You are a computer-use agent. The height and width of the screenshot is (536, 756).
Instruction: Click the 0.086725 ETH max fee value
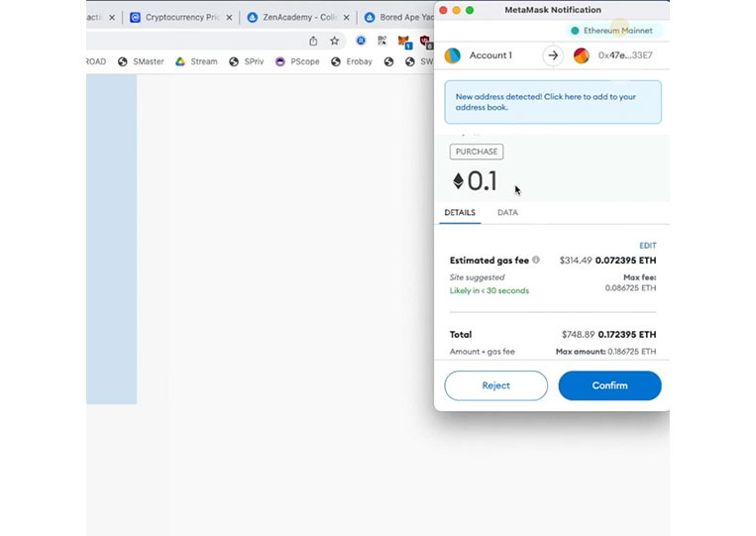point(630,288)
